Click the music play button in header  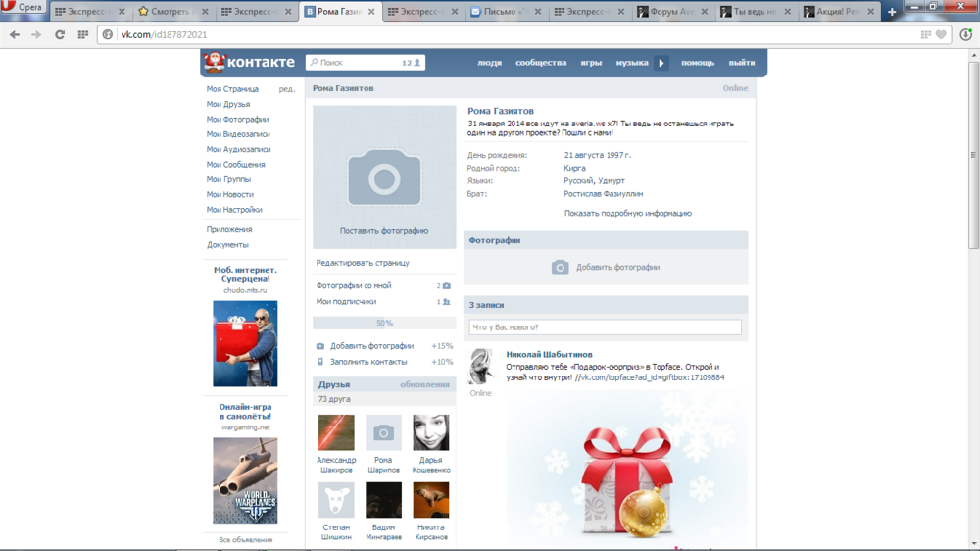click(661, 63)
